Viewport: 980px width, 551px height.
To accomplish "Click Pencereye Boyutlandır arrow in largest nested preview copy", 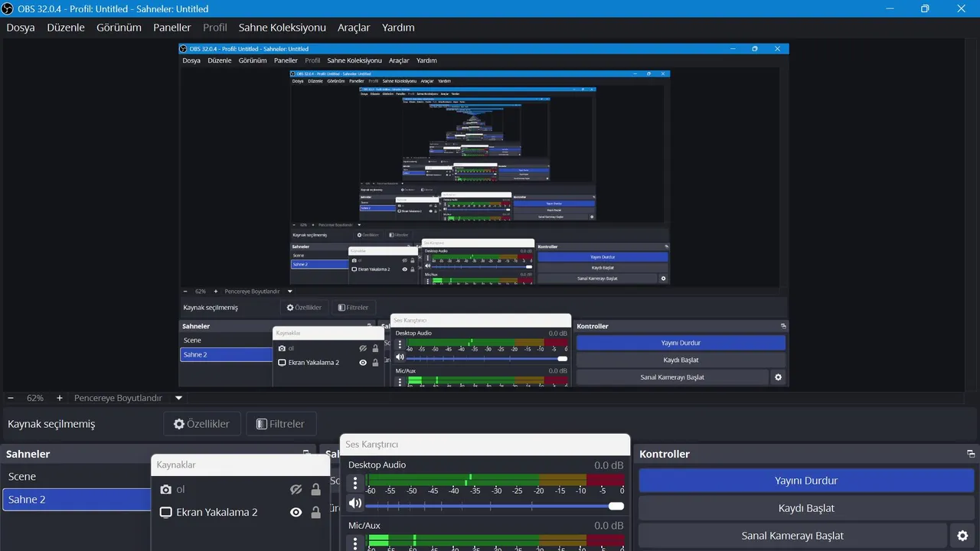I will coord(289,292).
